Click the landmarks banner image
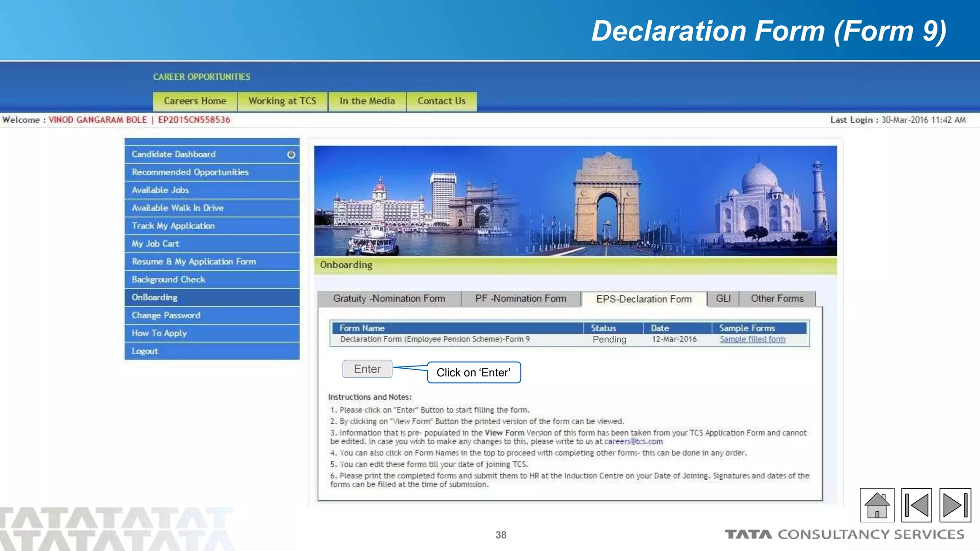The image size is (980, 551). [575, 201]
